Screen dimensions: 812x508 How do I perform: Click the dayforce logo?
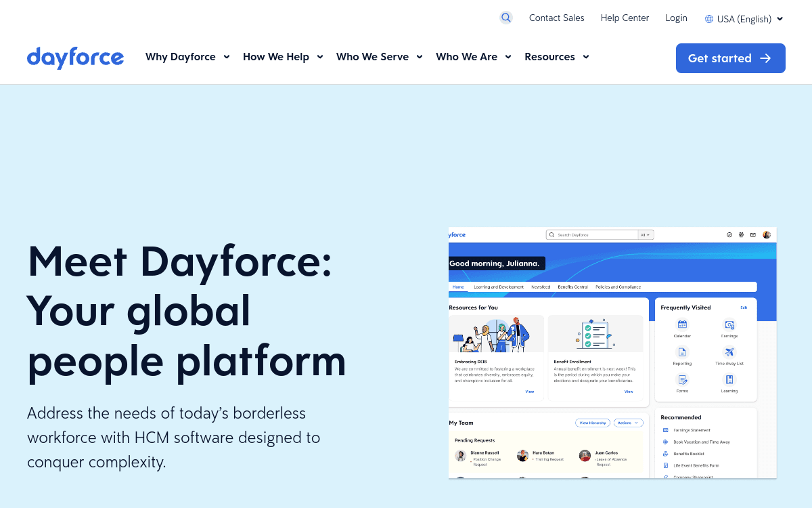75,58
